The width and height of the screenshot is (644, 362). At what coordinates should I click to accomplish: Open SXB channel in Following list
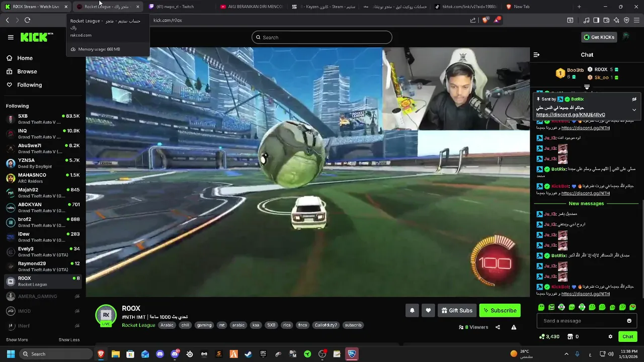tap(43, 119)
